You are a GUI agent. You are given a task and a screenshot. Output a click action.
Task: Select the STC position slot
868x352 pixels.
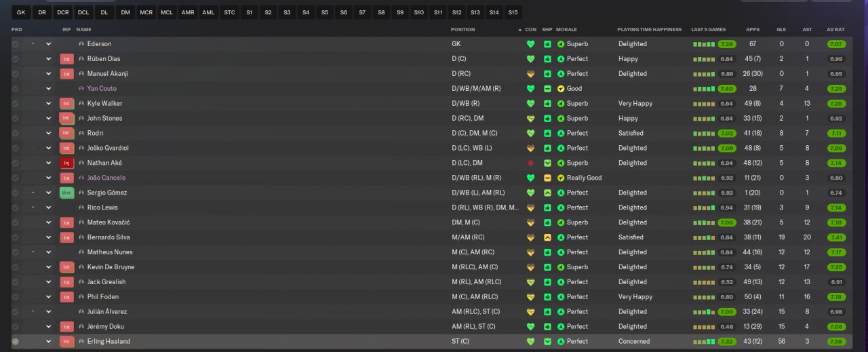tap(230, 12)
